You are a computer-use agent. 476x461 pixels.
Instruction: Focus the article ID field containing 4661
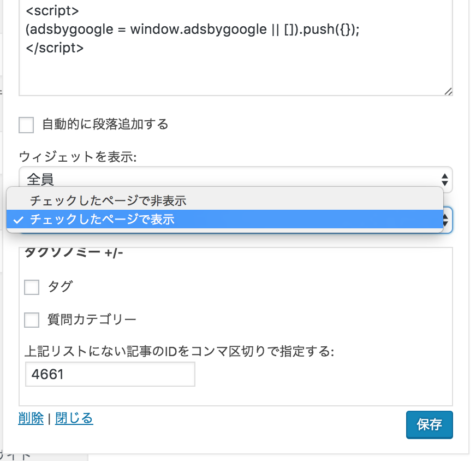click(x=110, y=374)
